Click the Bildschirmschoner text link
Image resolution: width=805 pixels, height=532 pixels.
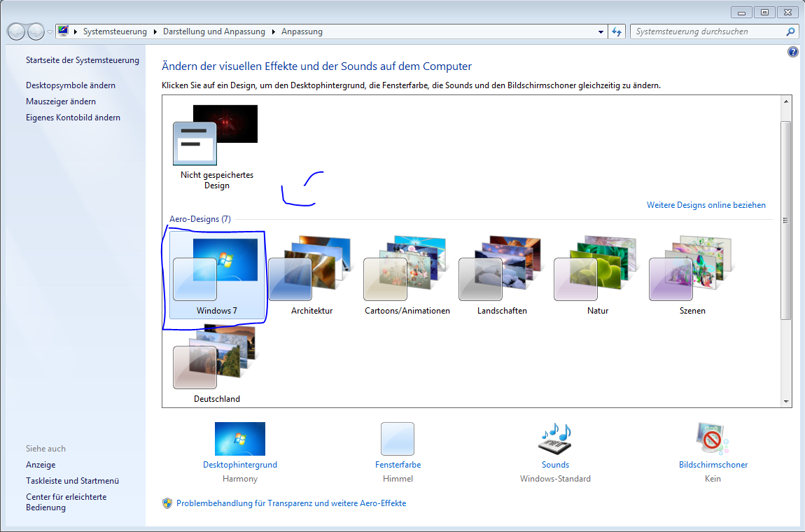(x=713, y=465)
